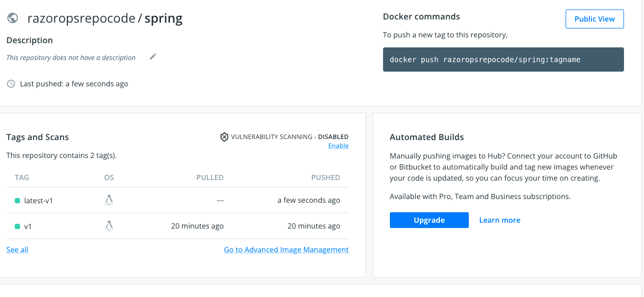Go to Advanced Image Management
Viewport: 644px width, 297px height.
[x=286, y=250]
